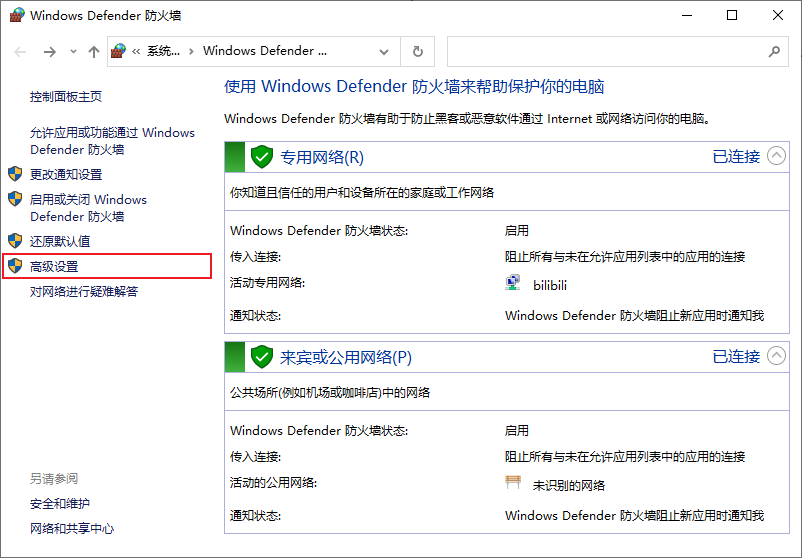Open 对网络进行疑难解答 link

[84, 292]
